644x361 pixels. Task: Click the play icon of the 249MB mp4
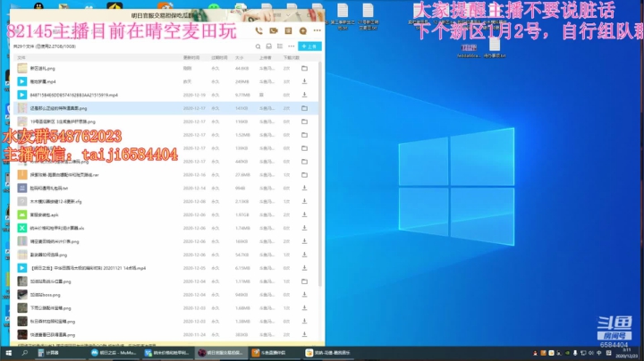click(x=22, y=81)
